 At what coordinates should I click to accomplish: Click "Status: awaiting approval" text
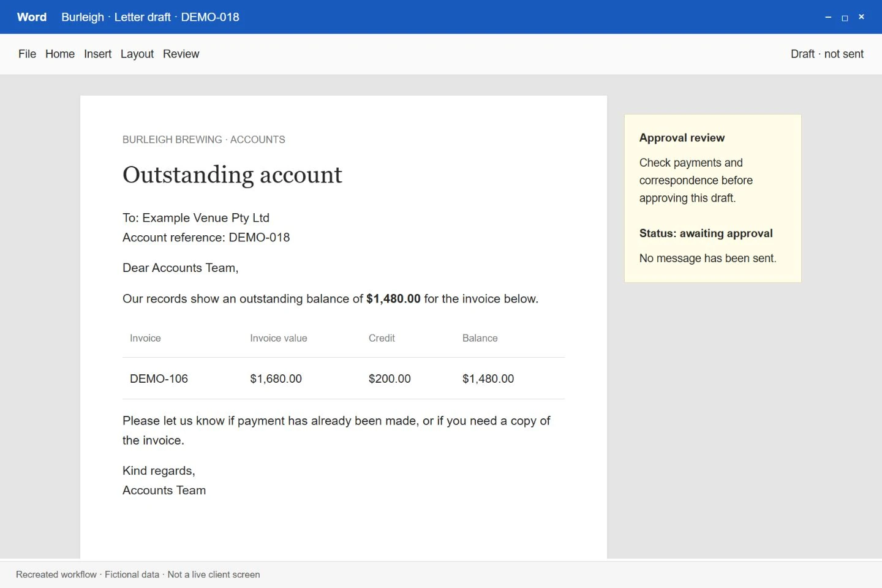point(706,233)
